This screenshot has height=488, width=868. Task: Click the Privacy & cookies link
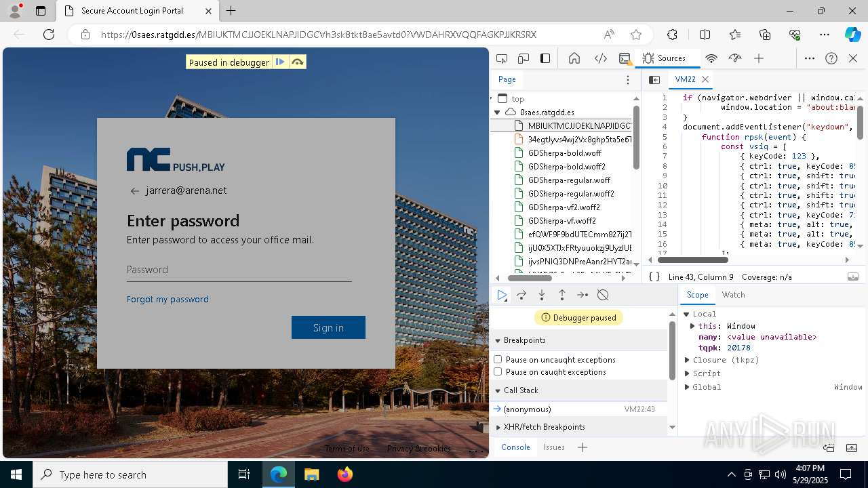coord(418,449)
